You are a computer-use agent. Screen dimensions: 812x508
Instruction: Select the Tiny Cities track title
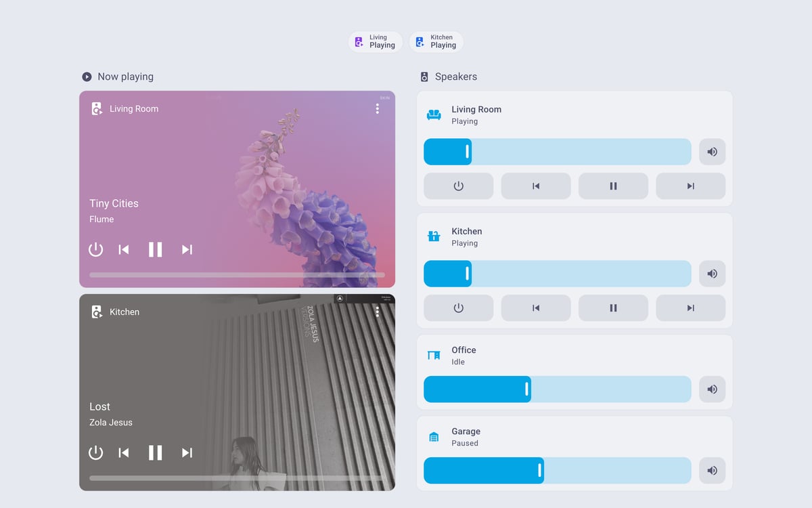click(x=114, y=203)
